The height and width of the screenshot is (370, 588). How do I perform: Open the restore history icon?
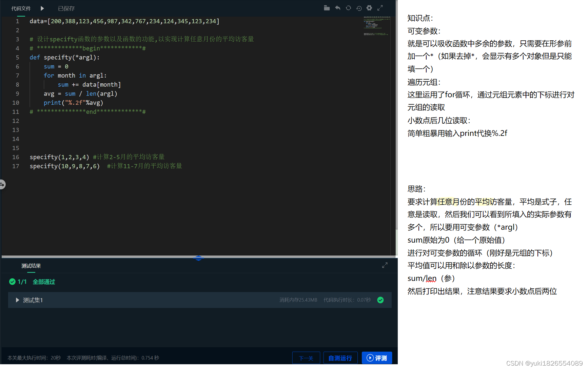(x=359, y=8)
